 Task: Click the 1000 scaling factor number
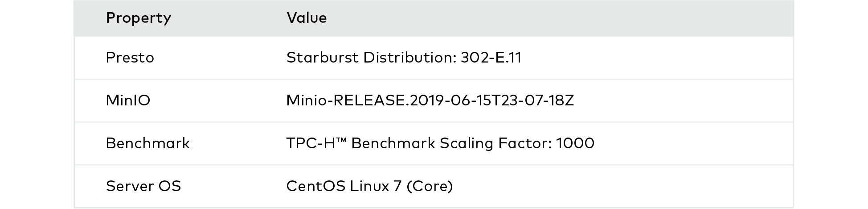[575, 143]
